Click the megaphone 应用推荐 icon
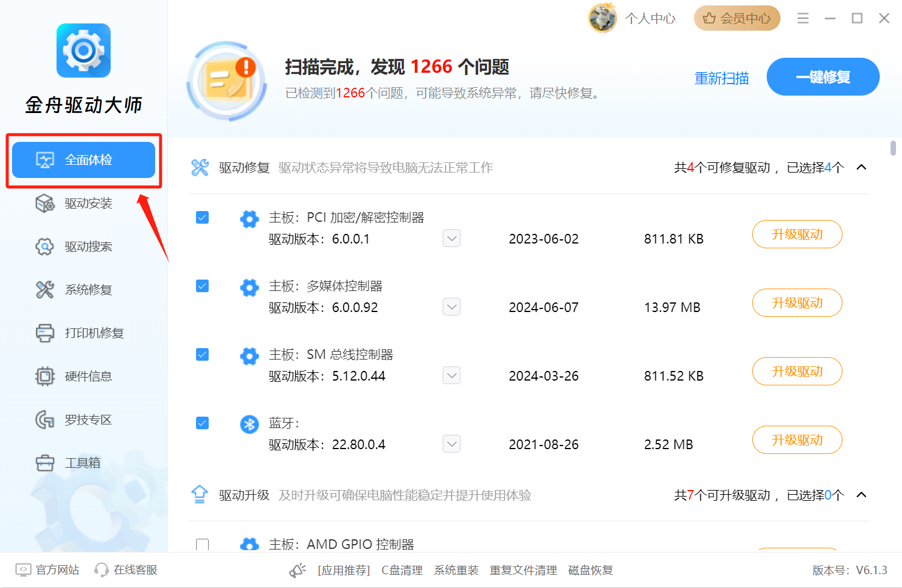The width and height of the screenshot is (902, 588). [x=298, y=570]
